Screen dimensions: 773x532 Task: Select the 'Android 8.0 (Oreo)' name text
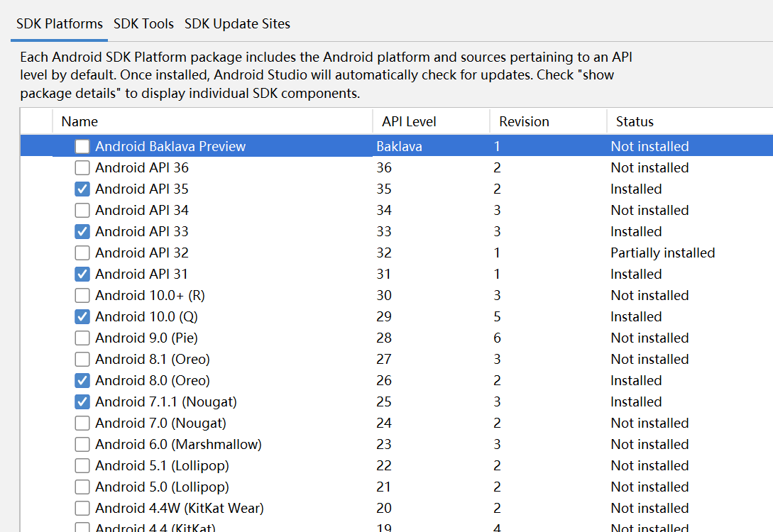click(153, 380)
